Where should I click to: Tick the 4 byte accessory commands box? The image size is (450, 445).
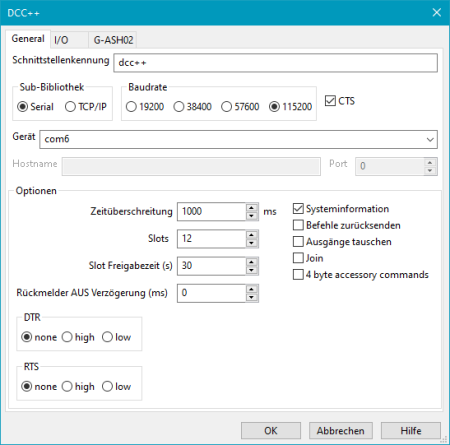(298, 275)
